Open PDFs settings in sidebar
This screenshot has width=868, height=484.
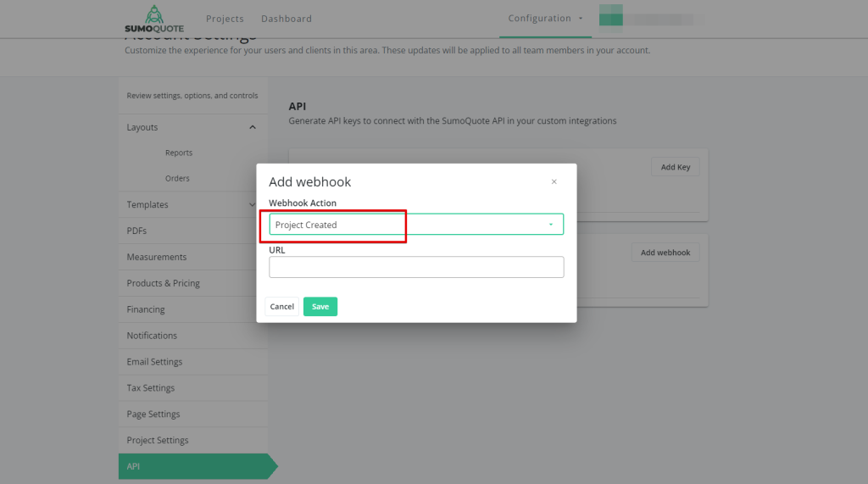coord(136,231)
